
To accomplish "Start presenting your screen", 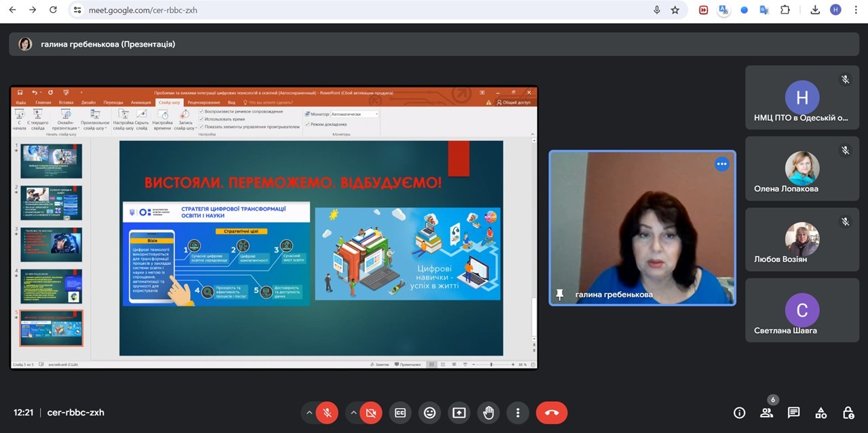I will [459, 413].
